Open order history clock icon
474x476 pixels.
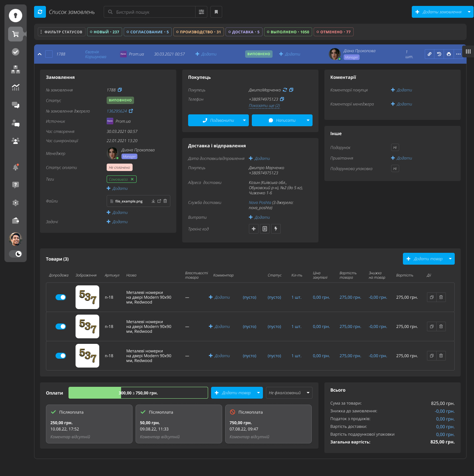pos(439,54)
